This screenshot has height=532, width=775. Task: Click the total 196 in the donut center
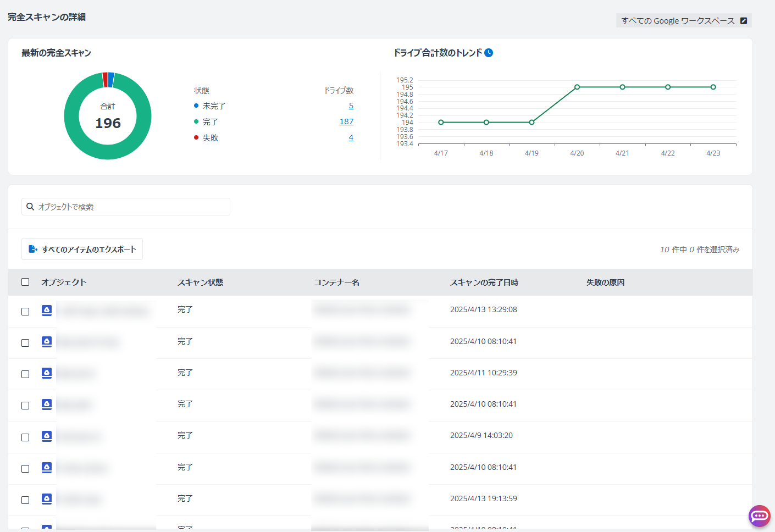[x=108, y=123]
